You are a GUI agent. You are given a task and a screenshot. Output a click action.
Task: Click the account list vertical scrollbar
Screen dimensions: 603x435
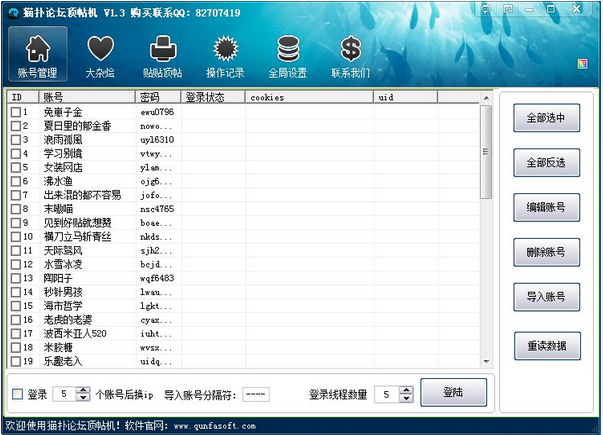coord(486,230)
